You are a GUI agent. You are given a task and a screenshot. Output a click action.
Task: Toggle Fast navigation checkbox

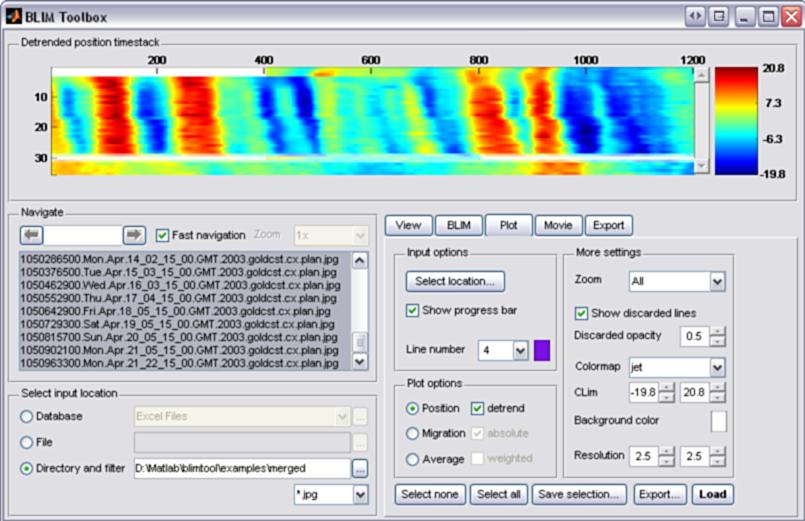pyautogui.click(x=162, y=235)
